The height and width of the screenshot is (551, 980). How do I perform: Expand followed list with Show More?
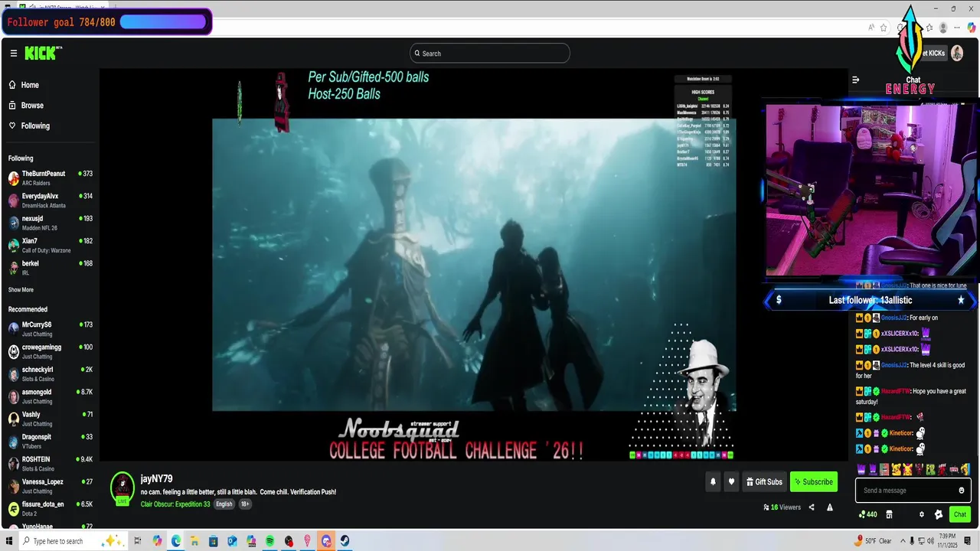[x=21, y=290]
